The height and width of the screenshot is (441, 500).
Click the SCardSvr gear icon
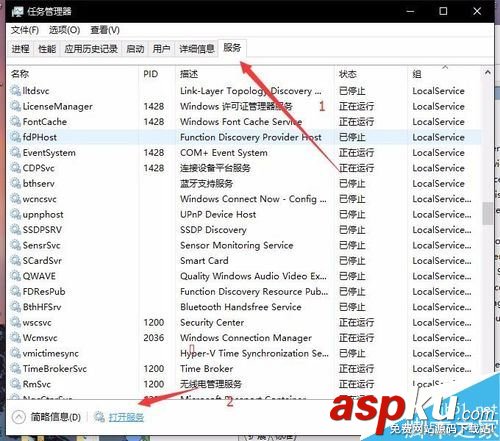pos(16,261)
